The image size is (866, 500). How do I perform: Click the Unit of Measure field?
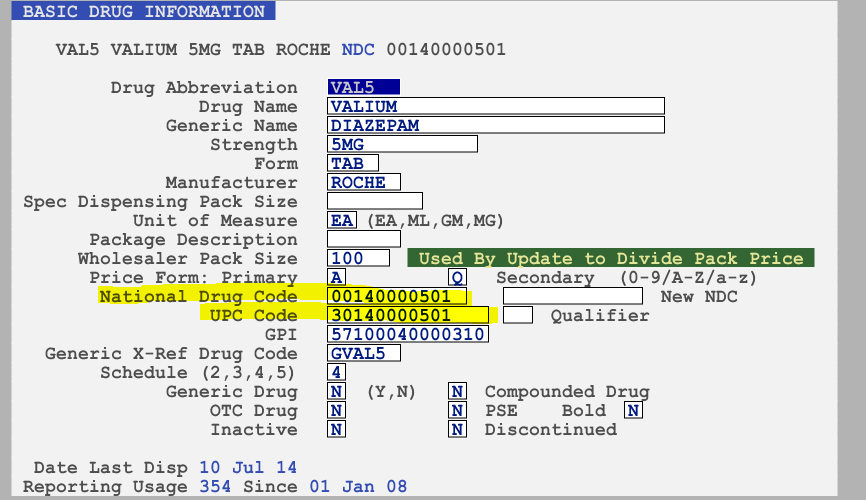[341, 220]
